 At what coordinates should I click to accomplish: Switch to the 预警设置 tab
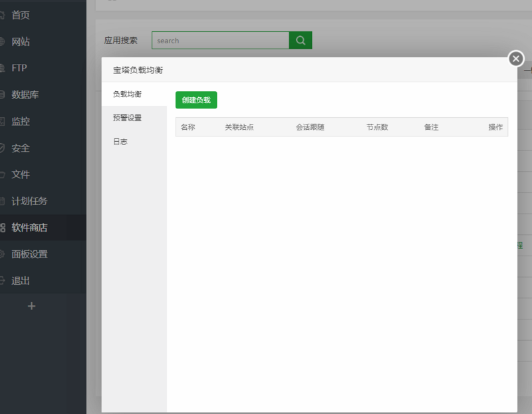[127, 118]
